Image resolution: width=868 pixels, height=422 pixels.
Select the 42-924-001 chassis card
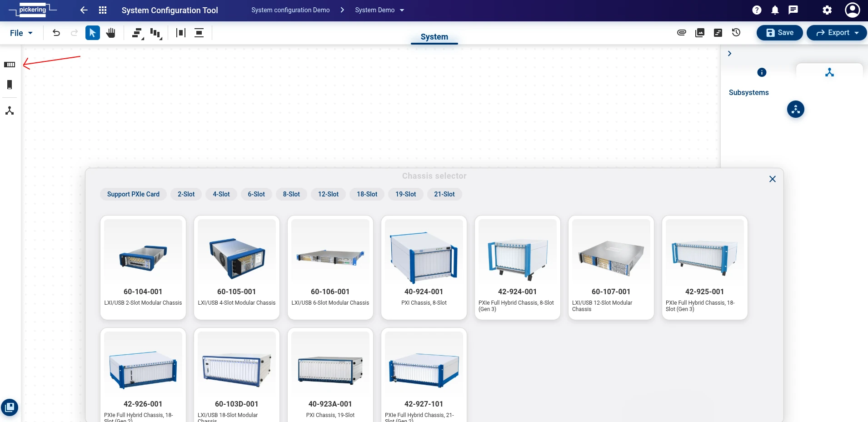(518, 267)
